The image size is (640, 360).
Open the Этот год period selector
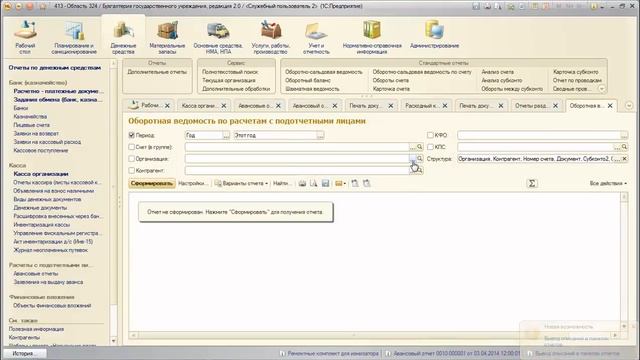click(x=320, y=136)
